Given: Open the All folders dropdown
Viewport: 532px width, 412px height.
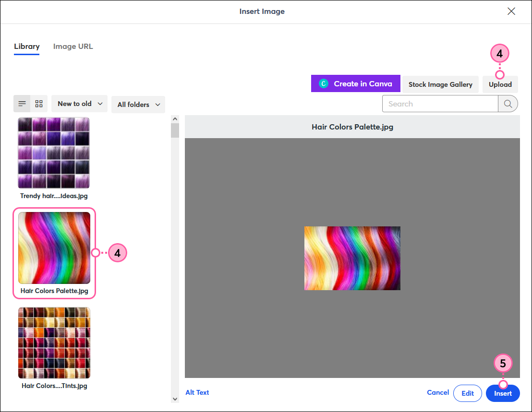Looking at the screenshot, I should pyautogui.click(x=138, y=105).
